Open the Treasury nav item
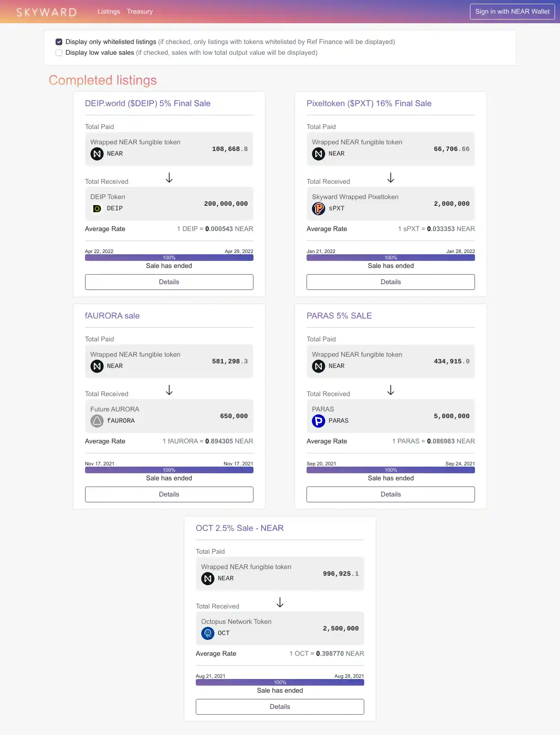 tap(140, 12)
